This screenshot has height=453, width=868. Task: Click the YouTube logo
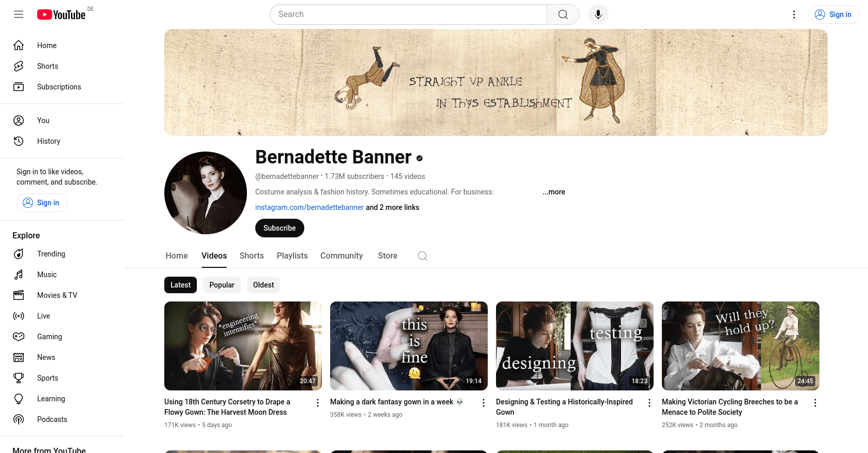tap(61, 14)
